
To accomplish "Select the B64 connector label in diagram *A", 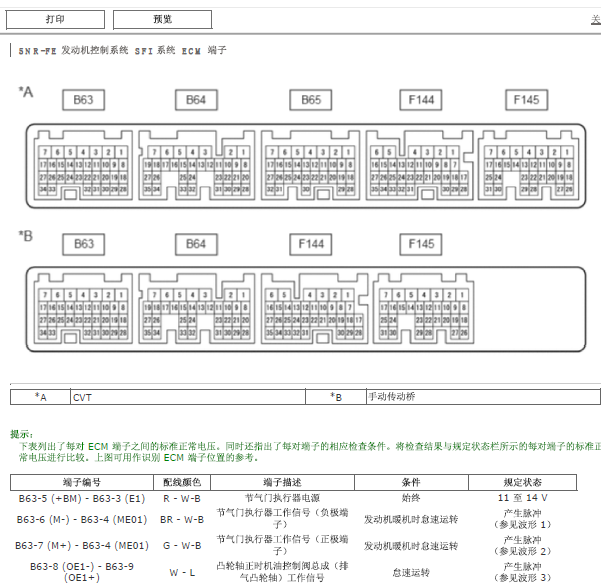I will (196, 100).
